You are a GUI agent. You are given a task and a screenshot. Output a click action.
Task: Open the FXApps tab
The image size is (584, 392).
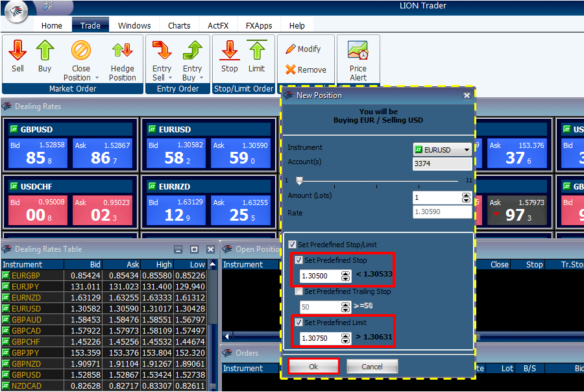(x=259, y=26)
